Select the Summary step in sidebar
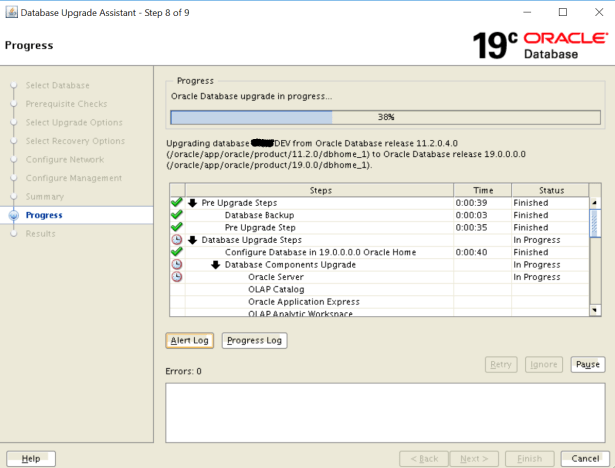The width and height of the screenshot is (615, 468). tap(45, 196)
